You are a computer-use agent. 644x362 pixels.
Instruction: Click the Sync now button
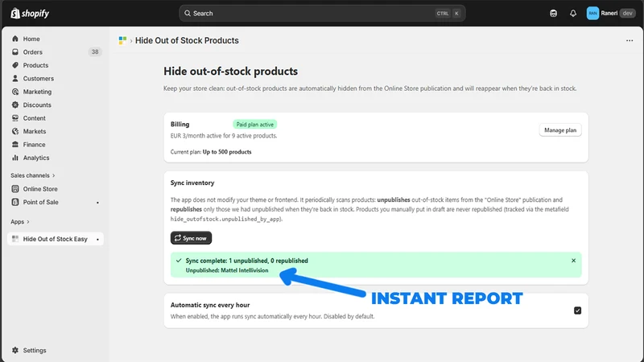click(191, 238)
